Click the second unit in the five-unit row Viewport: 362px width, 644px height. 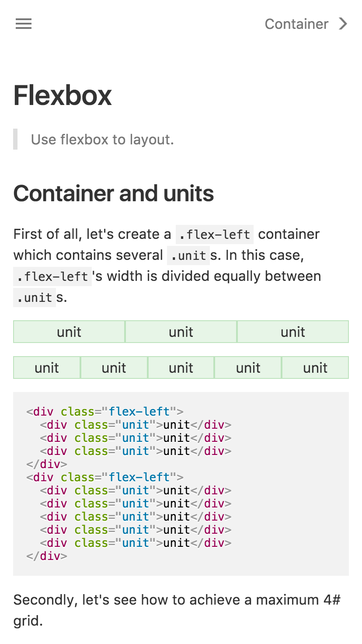coord(114,367)
